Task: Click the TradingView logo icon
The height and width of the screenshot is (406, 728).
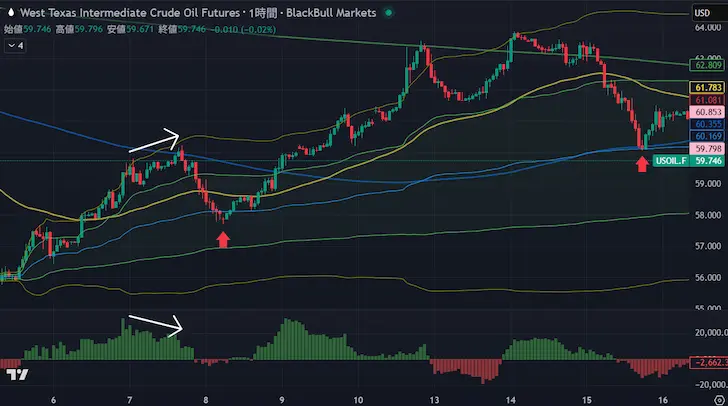Action: click(x=15, y=375)
